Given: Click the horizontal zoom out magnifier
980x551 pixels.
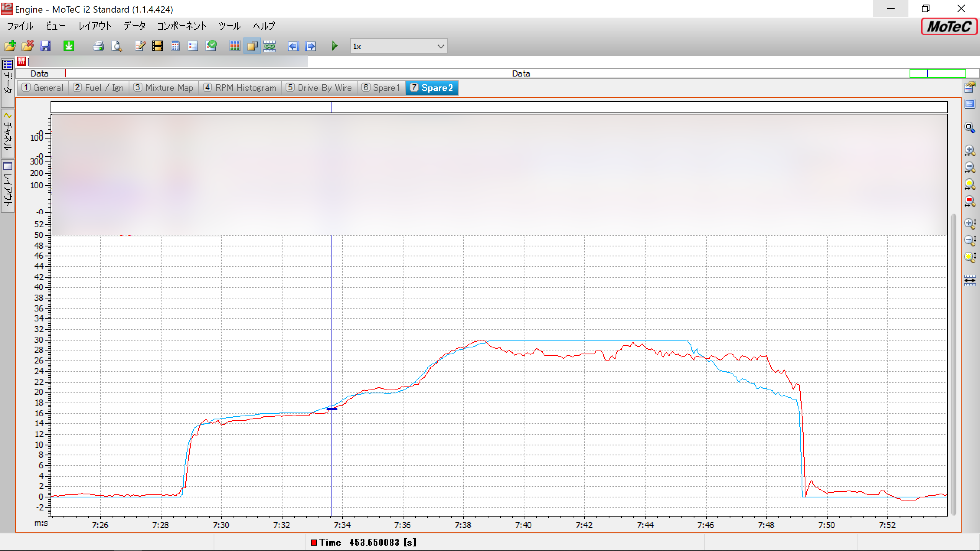Looking at the screenshot, I should point(969,167).
